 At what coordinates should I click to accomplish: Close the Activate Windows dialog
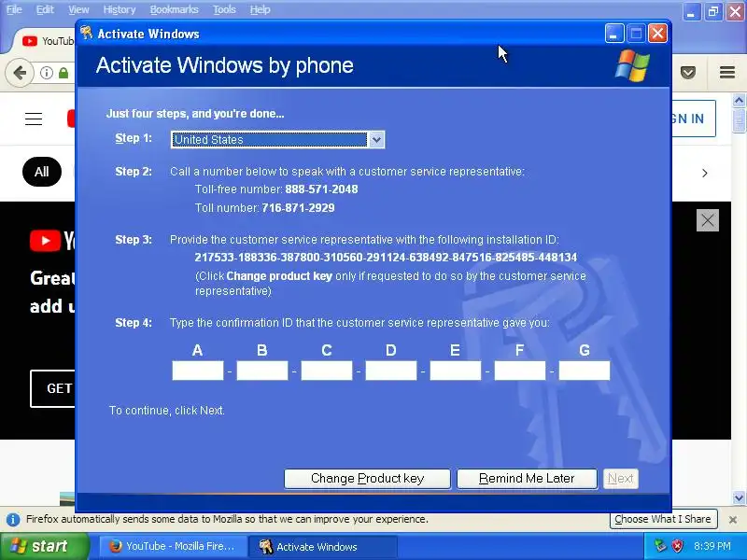click(x=657, y=34)
